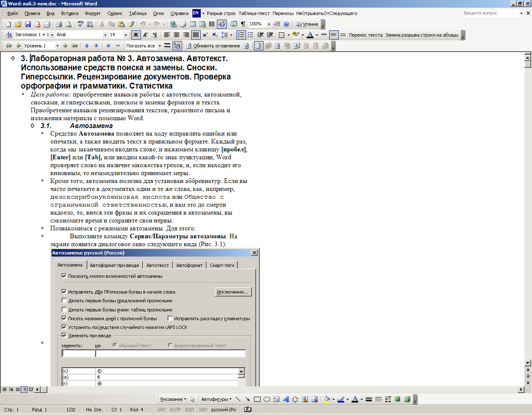532x415 pixels.
Task: Increase the paragraph indent
Action: (x=270, y=35)
